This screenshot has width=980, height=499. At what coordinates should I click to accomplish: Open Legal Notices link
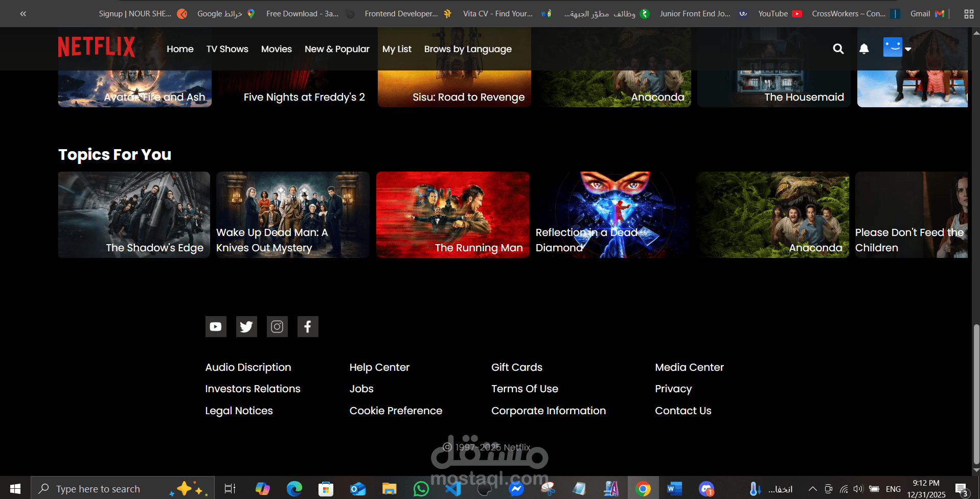(239, 411)
